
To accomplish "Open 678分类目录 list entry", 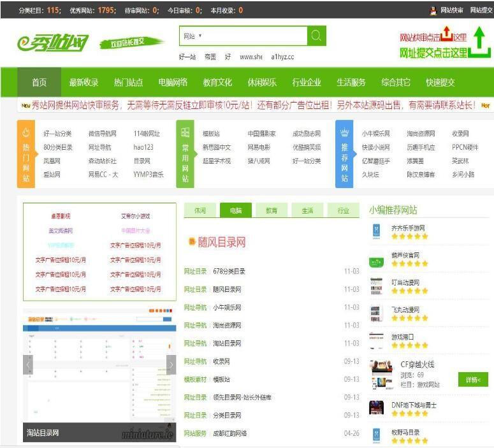I will [x=229, y=271].
